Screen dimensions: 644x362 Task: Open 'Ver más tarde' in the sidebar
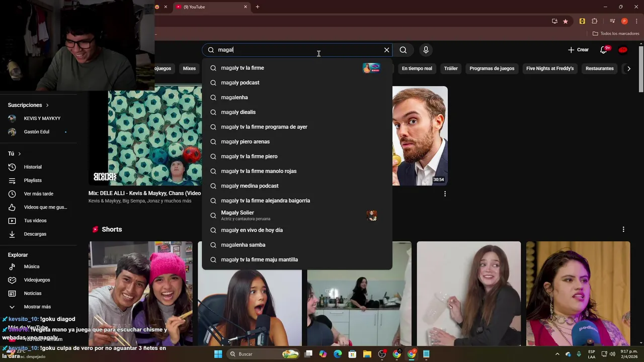[x=38, y=194]
